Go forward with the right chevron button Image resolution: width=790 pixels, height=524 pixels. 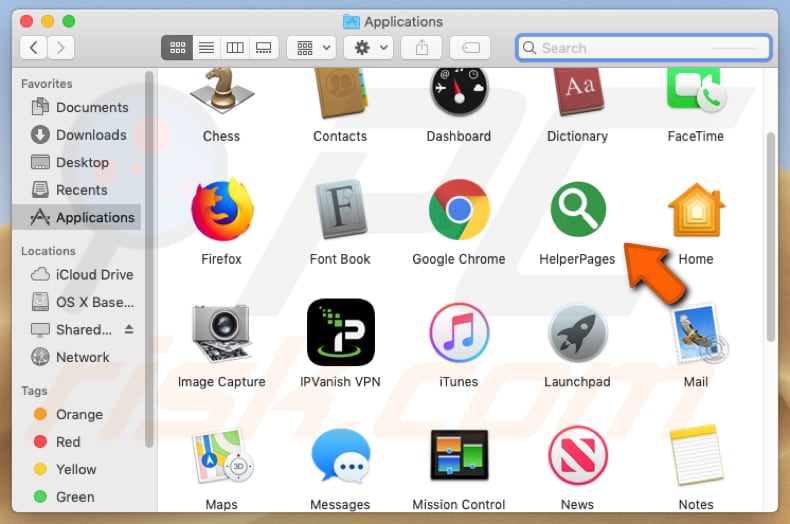[x=61, y=48]
